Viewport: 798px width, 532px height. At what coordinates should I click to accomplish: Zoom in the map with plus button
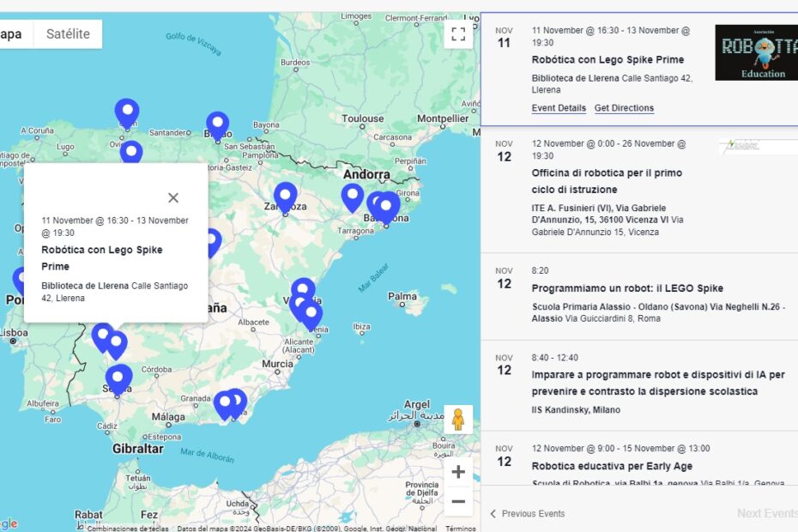pyautogui.click(x=458, y=472)
